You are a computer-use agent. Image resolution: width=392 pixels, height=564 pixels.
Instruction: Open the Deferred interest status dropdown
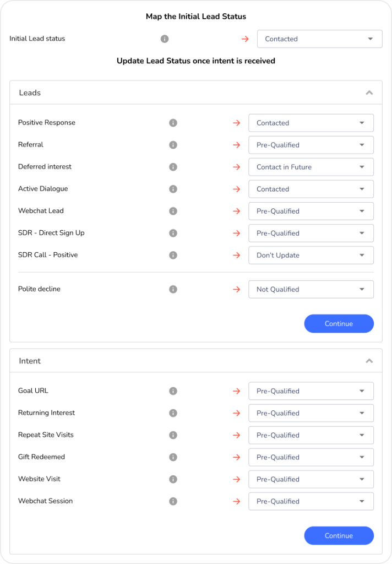click(x=311, y=167)
